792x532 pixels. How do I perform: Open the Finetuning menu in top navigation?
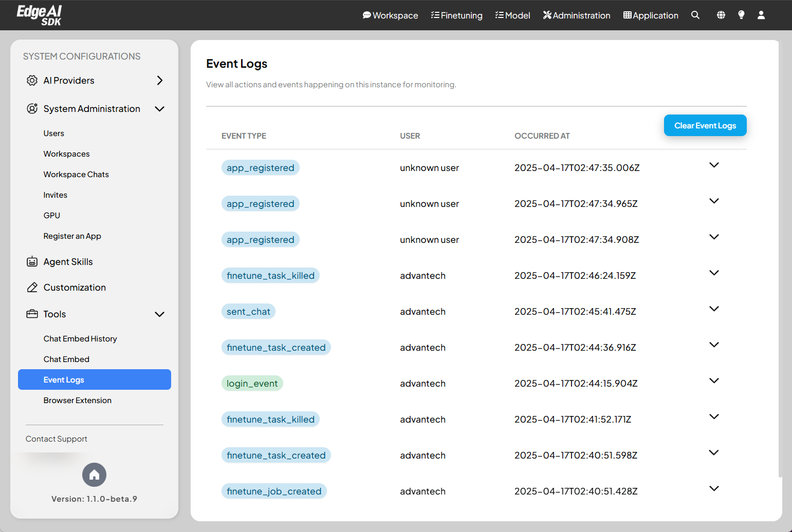pyautogui.click(x=456, y=15)
